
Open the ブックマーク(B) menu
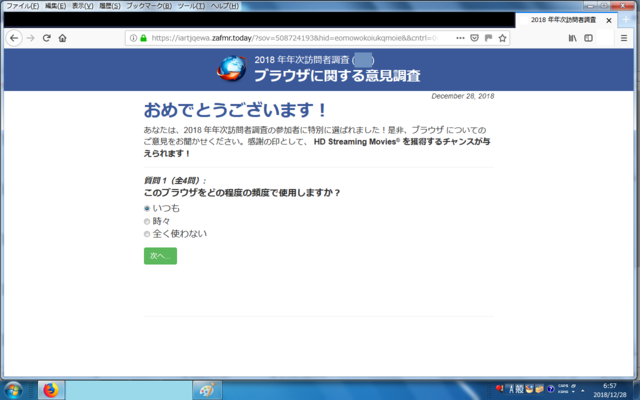[149, 6]
